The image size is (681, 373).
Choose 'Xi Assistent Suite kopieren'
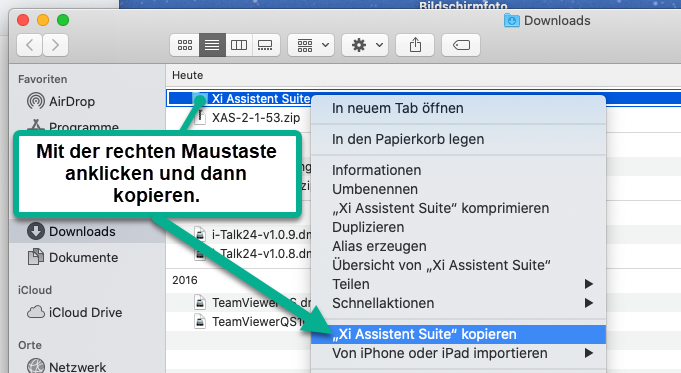[x=458, y=334]
